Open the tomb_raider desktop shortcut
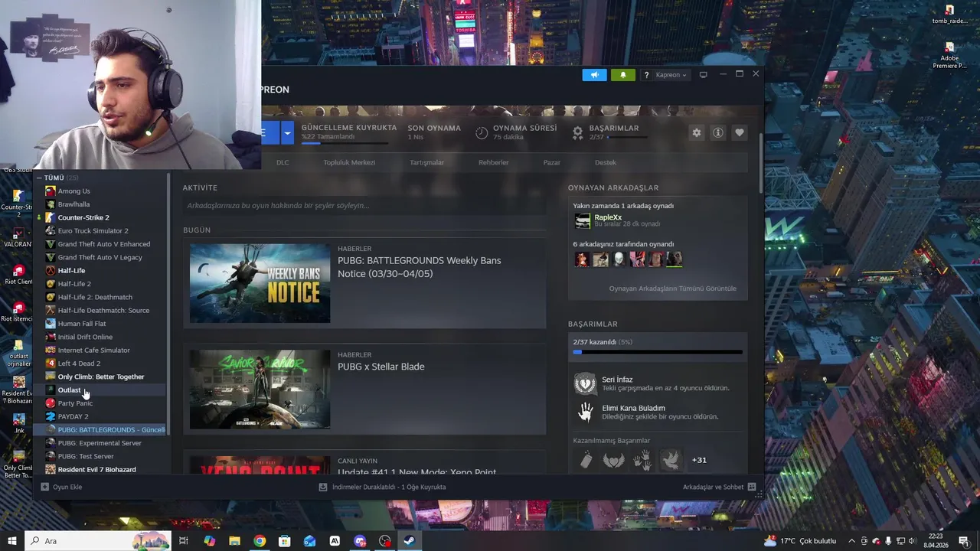Screen dimensions: 980x551 [949, 15]
